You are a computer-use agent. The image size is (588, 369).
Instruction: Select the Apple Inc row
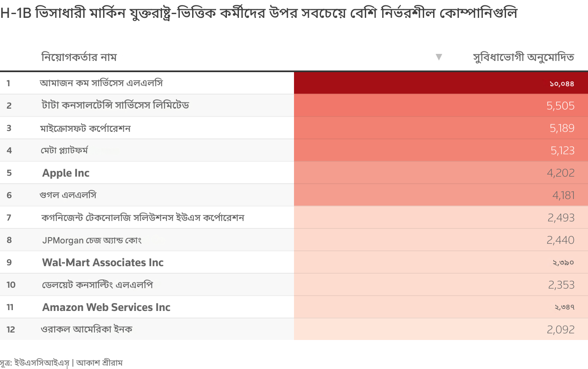click(x=66, y=173)
